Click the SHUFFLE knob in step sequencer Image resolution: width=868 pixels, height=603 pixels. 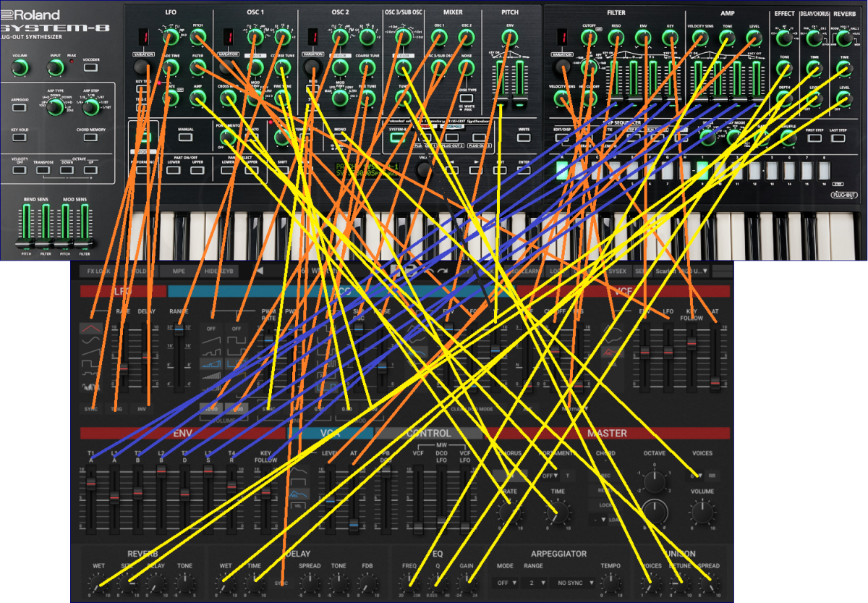(x=788, y=135)
